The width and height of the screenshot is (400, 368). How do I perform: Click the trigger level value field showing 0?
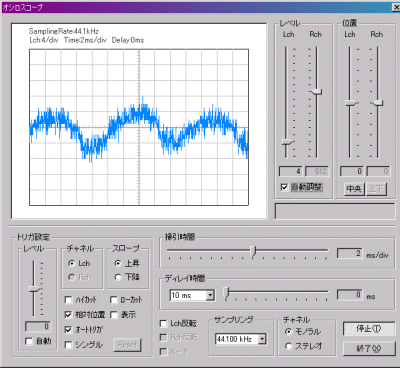(x=37, y=327)
